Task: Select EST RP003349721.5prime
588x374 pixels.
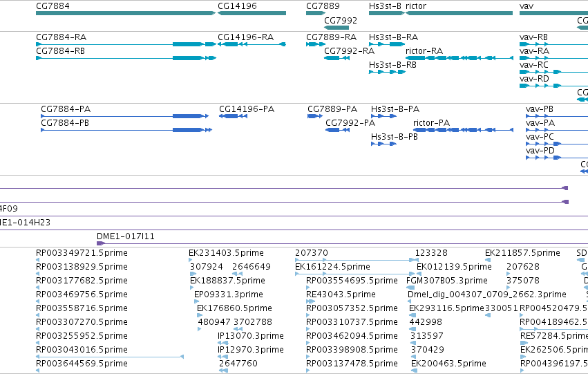Action: pyautogui.click(x=82, y=253)
